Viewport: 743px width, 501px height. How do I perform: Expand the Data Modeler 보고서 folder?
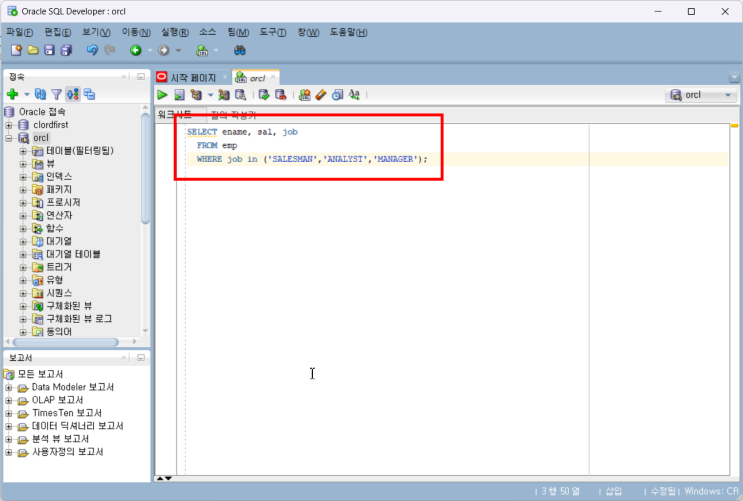(9, 388)
